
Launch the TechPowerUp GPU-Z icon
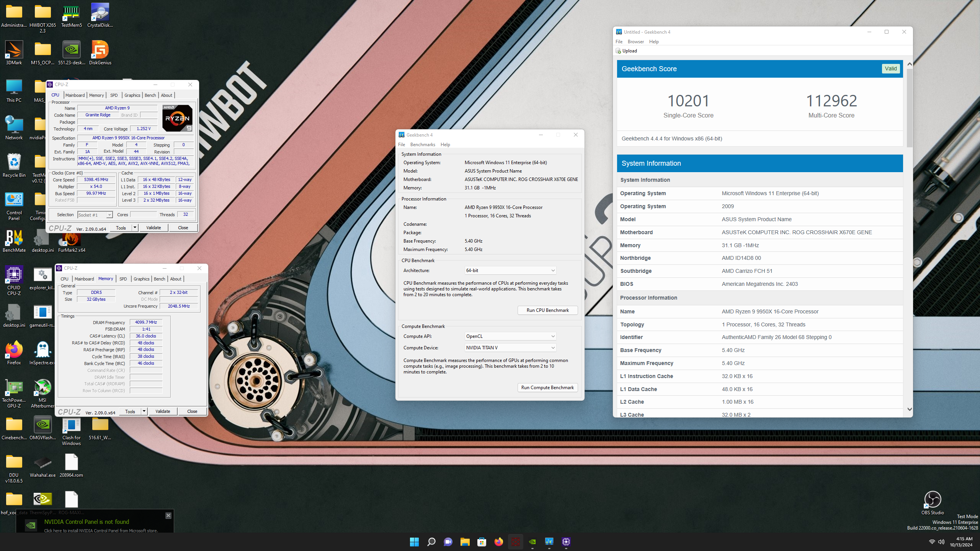point(14,393)
